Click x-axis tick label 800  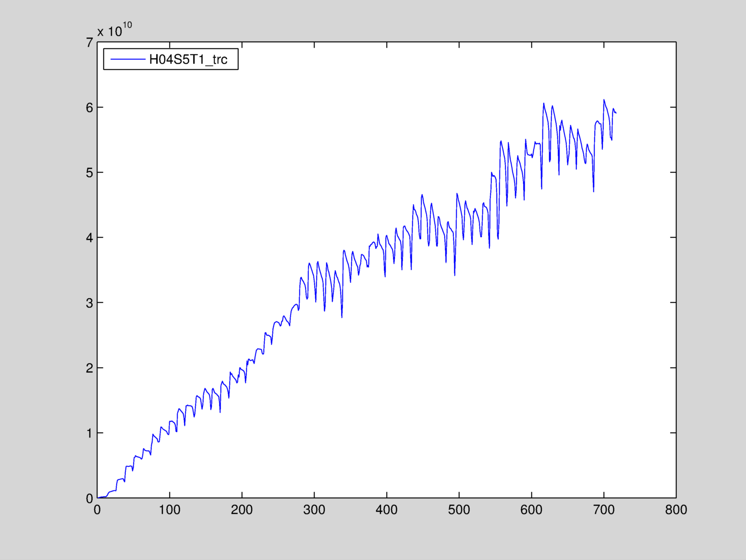pos(676,510)
